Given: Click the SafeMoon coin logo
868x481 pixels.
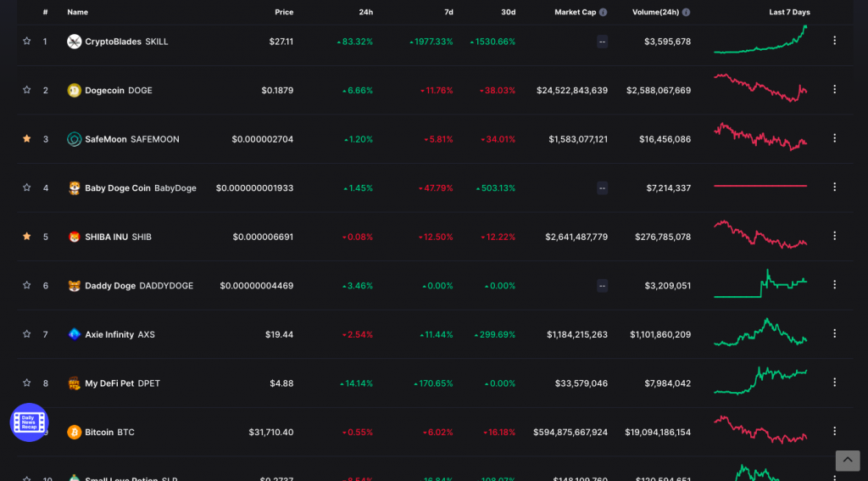Looking at the screenshot, I should 75,139.
